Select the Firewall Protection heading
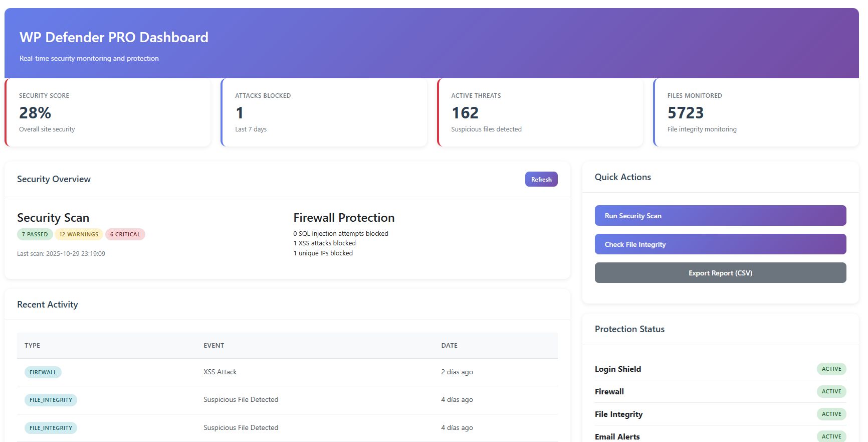 [x=344, y=218]
